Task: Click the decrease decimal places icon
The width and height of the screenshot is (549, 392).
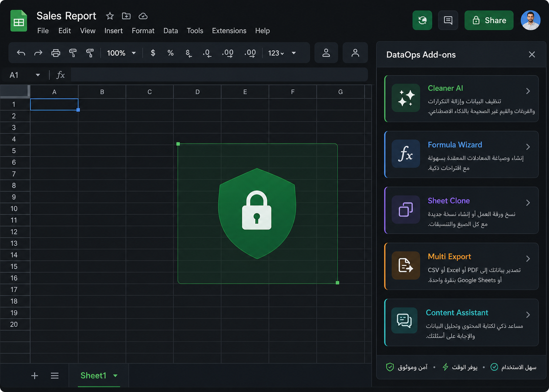Action: 207,53
